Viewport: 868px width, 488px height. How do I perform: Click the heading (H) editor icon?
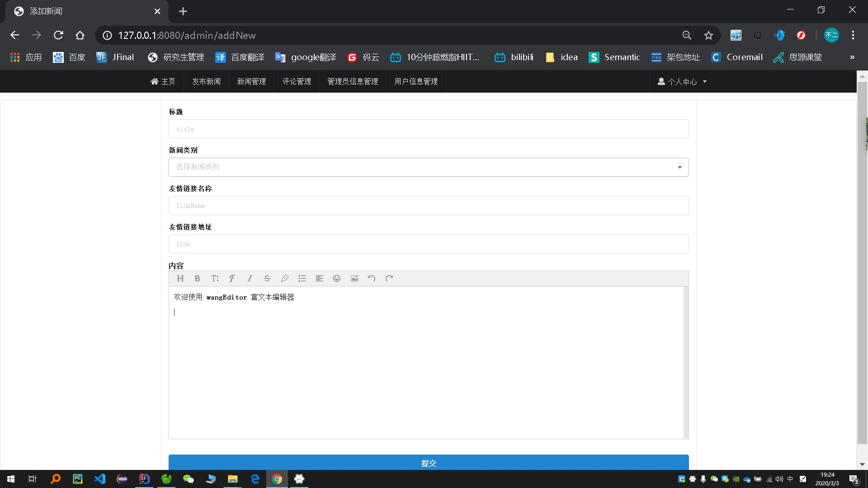click(x=180, y=278)
